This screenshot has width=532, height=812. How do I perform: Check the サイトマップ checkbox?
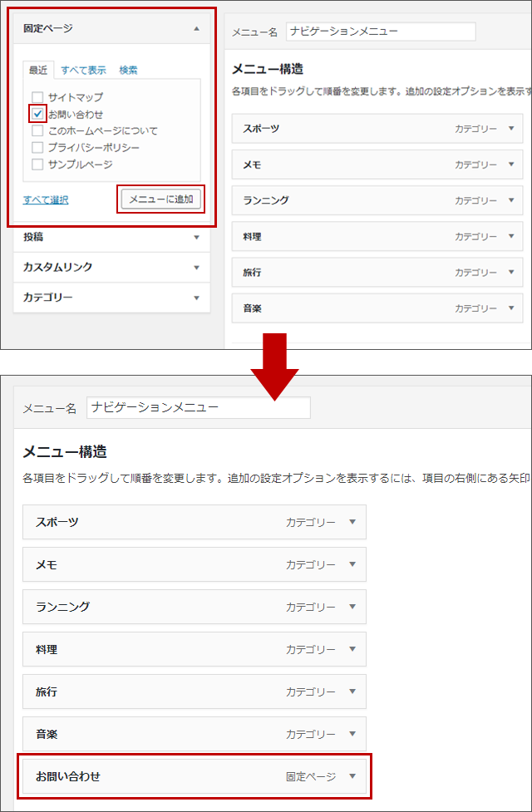click(37, 97)
